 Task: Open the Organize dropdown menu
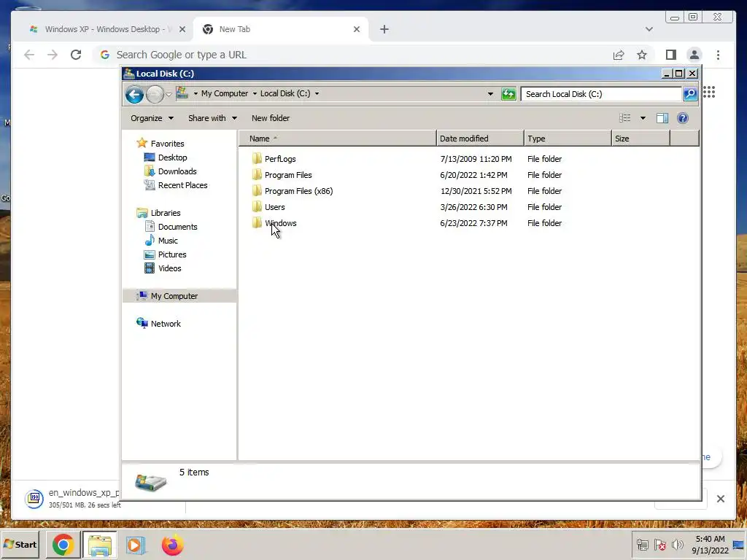tap(152, 118)
